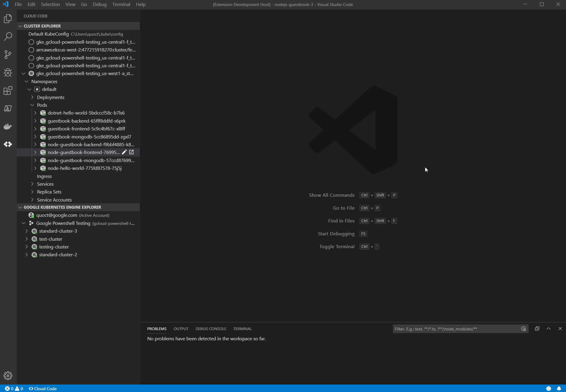566x392 pixels.
Task: Open the Cloud Code activity bar icon
Action: [8, 144]
